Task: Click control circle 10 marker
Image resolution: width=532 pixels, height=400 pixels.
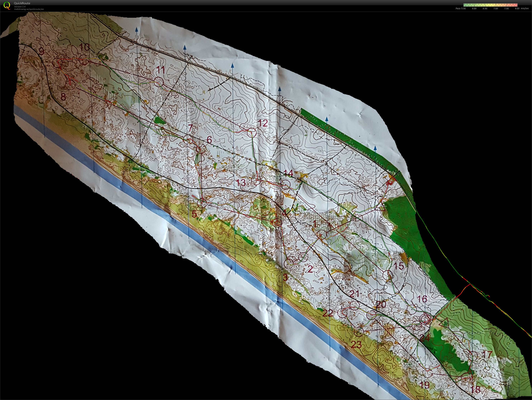Action: tap(84, 60)
